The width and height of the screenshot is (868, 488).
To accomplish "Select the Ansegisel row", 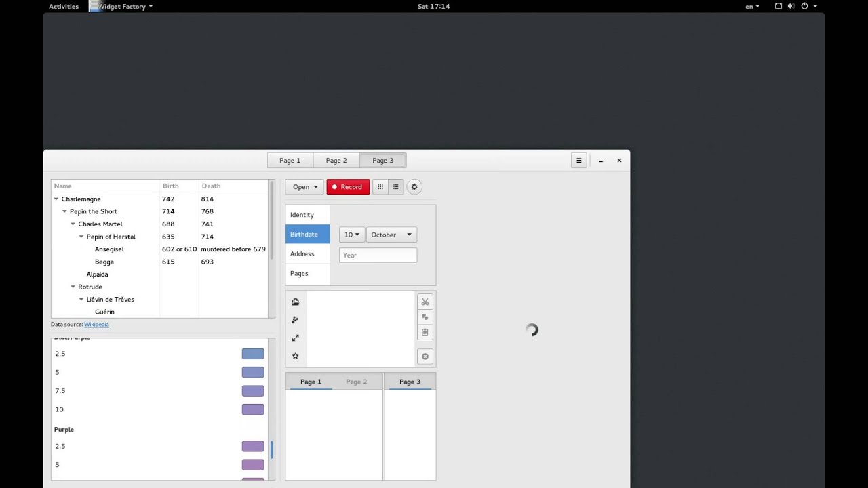I will (160, 249).
